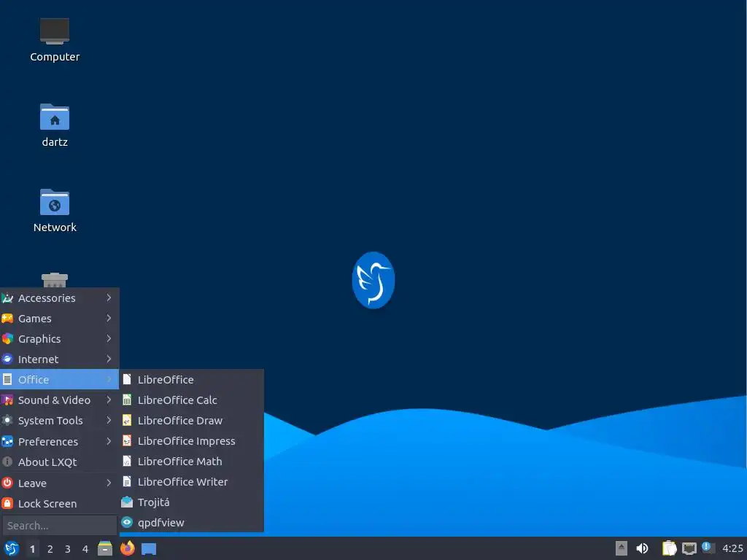Open the clipboard manager tray icon
747x560 pixels.
tap(669, 548)
